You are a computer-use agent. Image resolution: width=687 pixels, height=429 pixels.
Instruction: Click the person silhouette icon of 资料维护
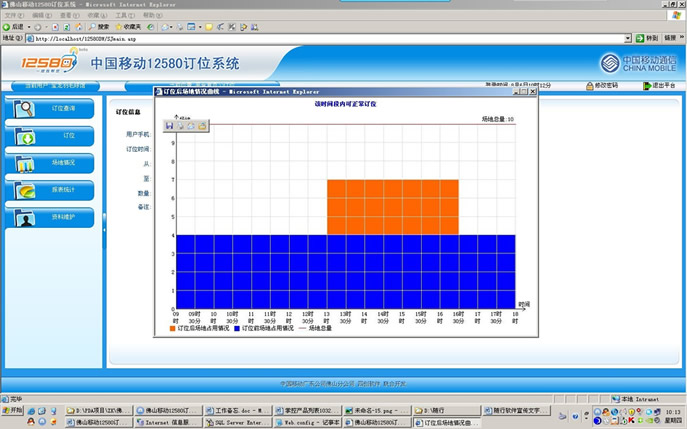(x=25, y=218)
